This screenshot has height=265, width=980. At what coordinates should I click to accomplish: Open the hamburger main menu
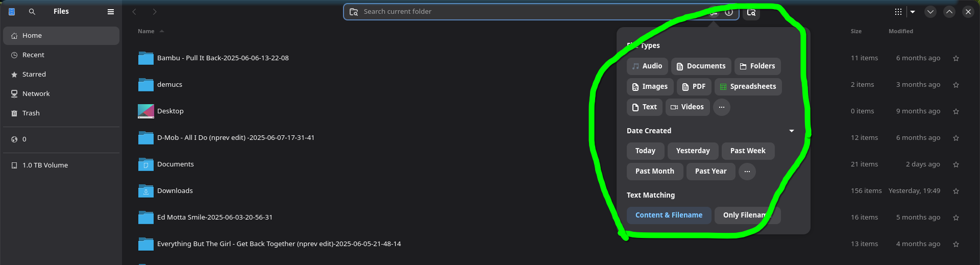coord(110,12)
